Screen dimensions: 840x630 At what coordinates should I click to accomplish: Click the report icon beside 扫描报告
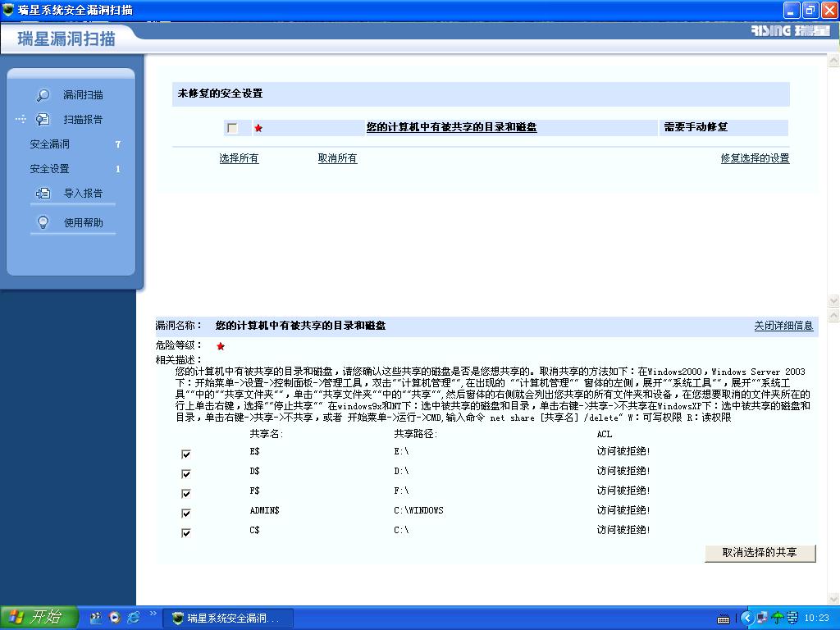coord(43,120)
